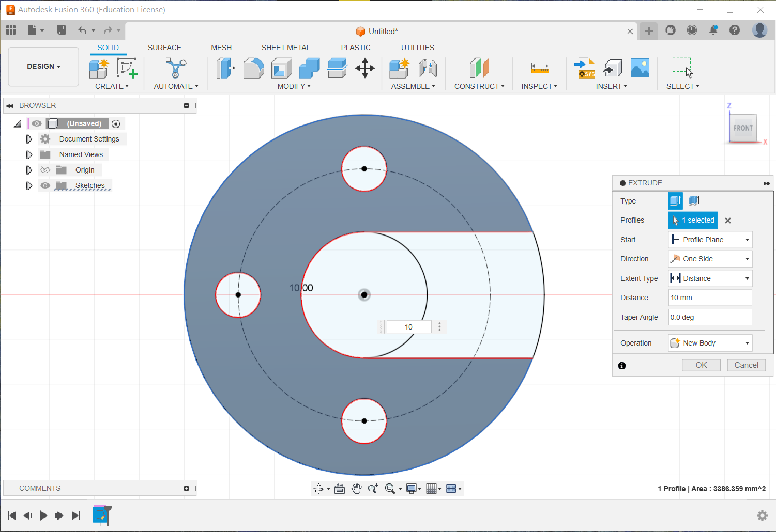Toggle visibility of the Sketches folder
776x532 pixels.
(x=45, y=185)
